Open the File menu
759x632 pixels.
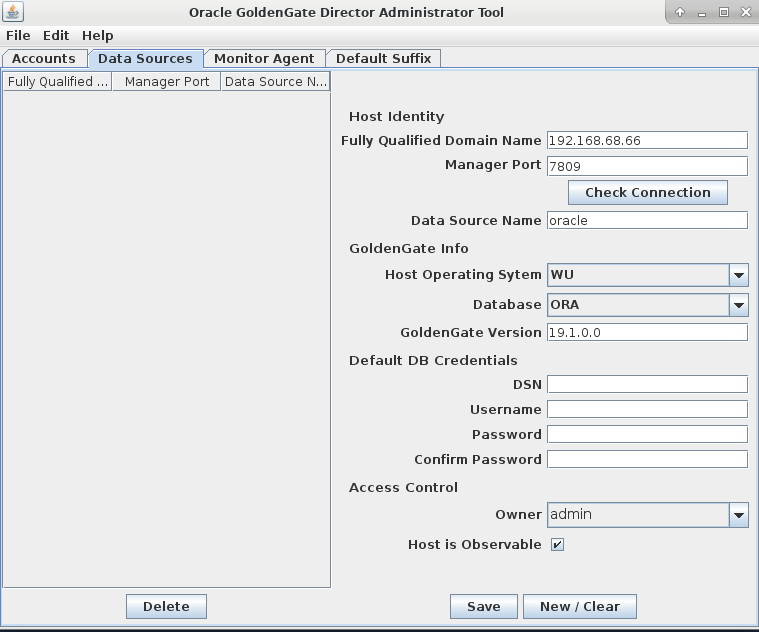[x=18, y=35]
